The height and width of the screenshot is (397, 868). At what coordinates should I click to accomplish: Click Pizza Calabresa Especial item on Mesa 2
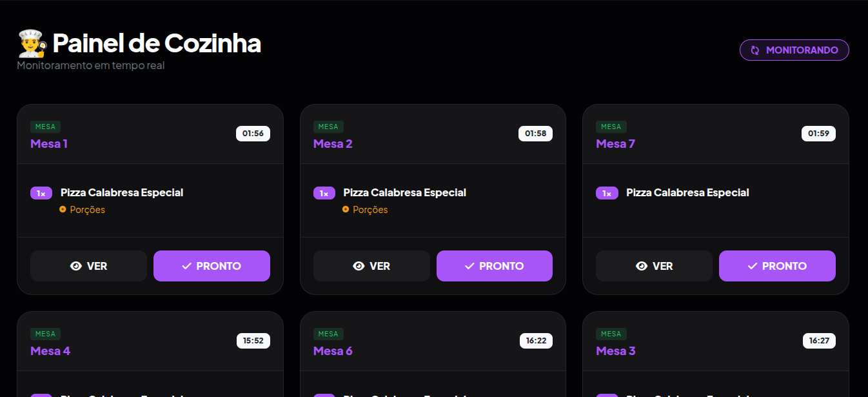tap(404, 192)
